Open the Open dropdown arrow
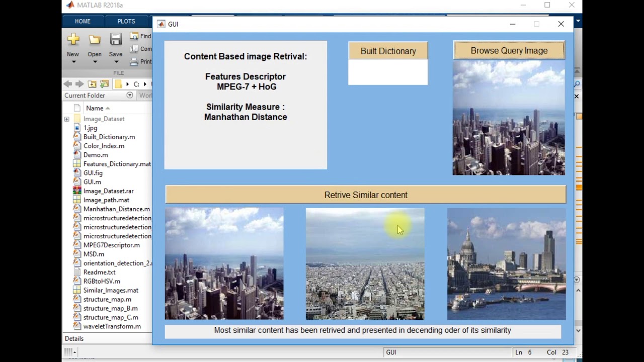This screenshot has height=362, width=644. (95, 62)
